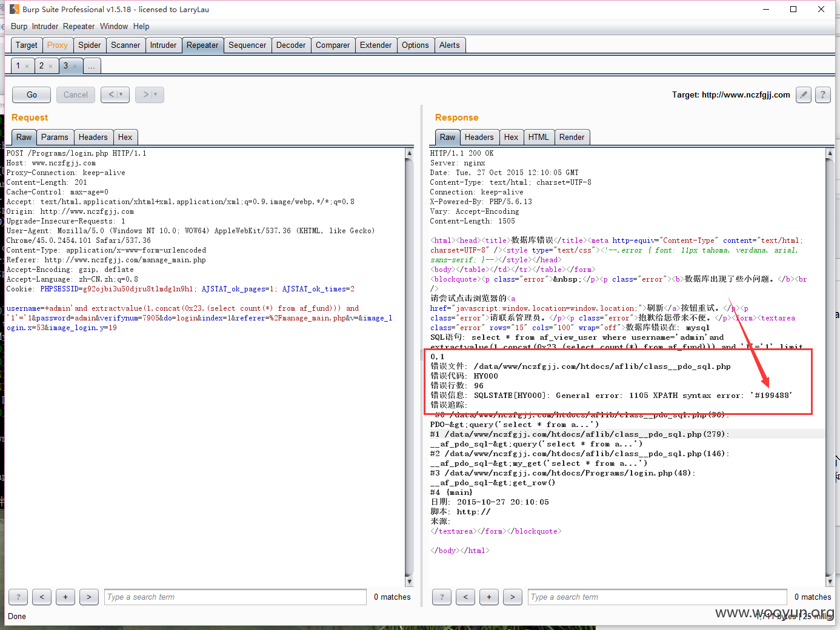
Task: Click the request search help '?' button
Action: [x=18, y=597]
